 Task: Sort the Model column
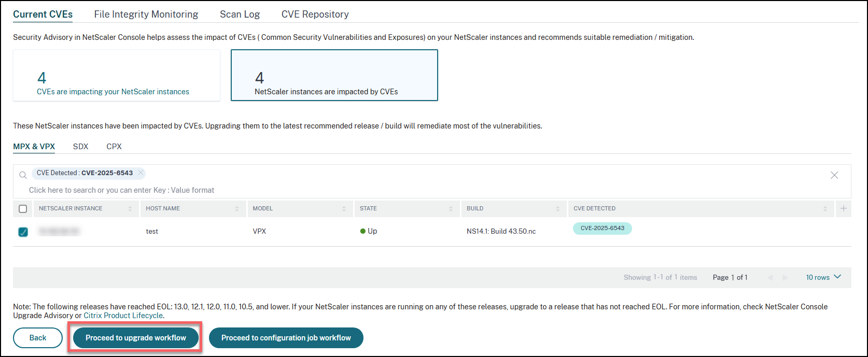click(x=344, y=209)
